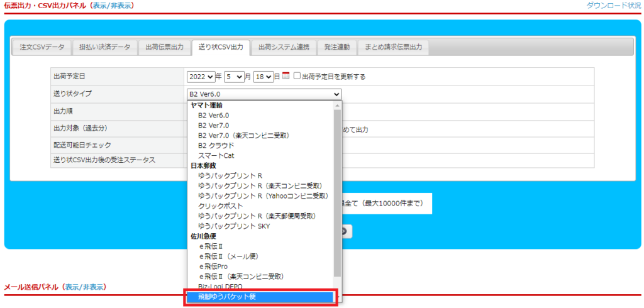
Task: Select B2 クラウド option
Action: 262,145
